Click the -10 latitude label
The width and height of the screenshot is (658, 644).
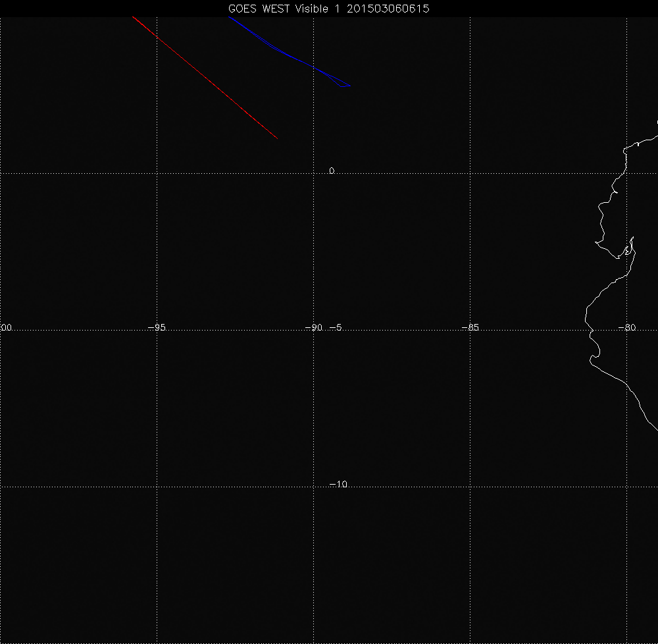(338, 485)
